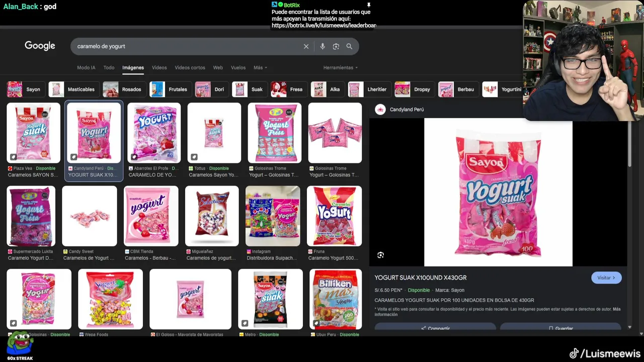Filter images by Lheritier chip
Viewport: 644px width, 362px height.
coord(370,89)
